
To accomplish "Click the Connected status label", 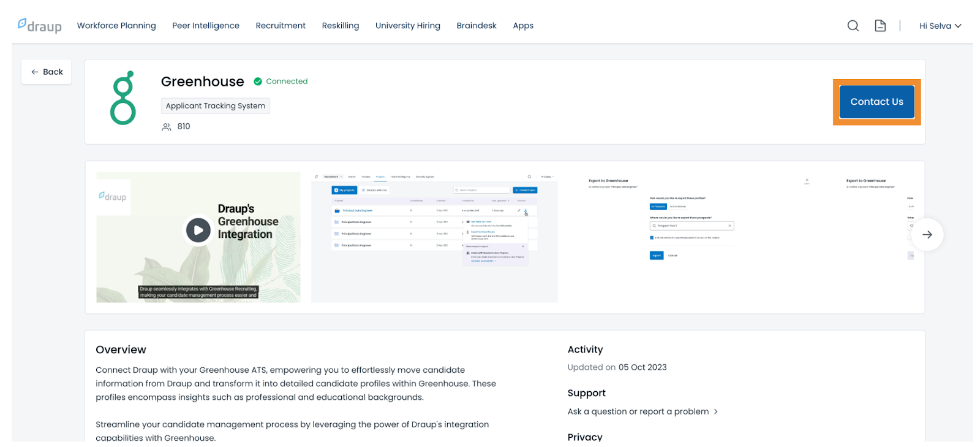I will (287, 82).
